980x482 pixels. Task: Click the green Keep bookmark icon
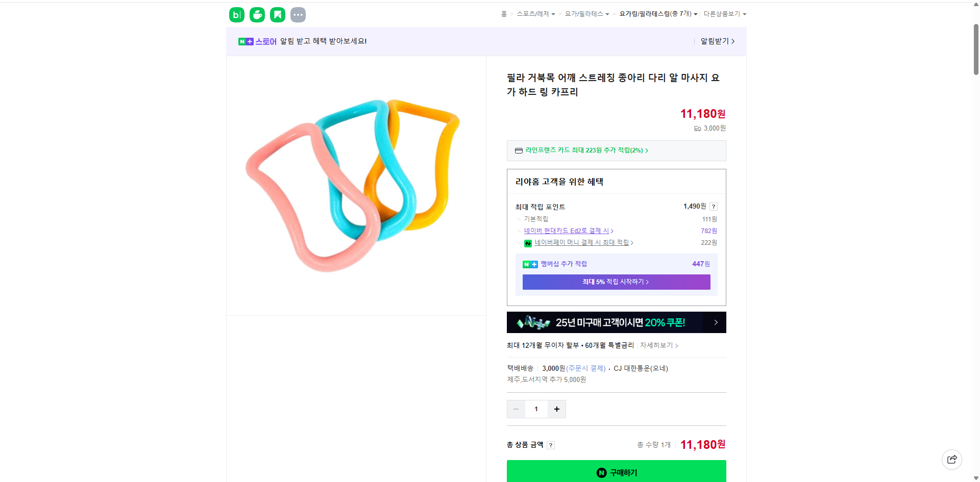(277, 15)
